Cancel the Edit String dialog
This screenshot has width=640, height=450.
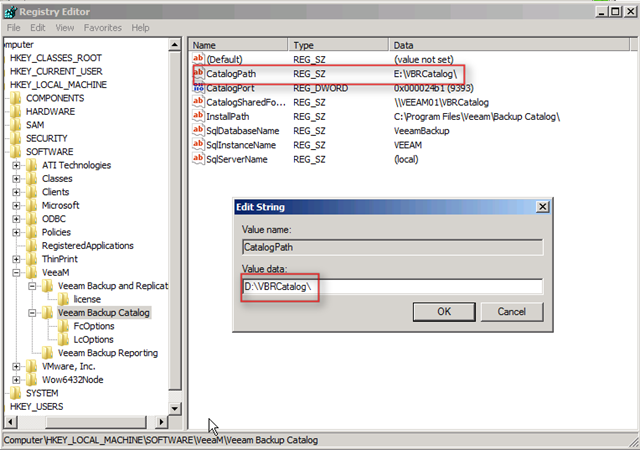(511, 311)
